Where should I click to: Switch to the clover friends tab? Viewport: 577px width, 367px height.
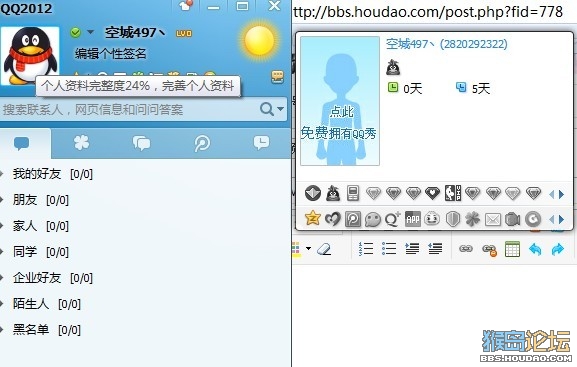[x=82, y=142]
